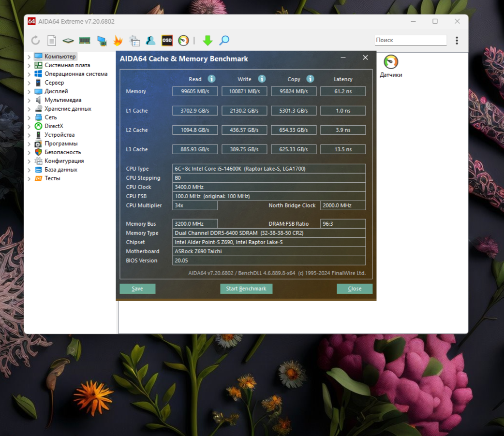This screenshot has width=504, height=436.
Task: Expand the Тесты tree node
Action: 29,179
